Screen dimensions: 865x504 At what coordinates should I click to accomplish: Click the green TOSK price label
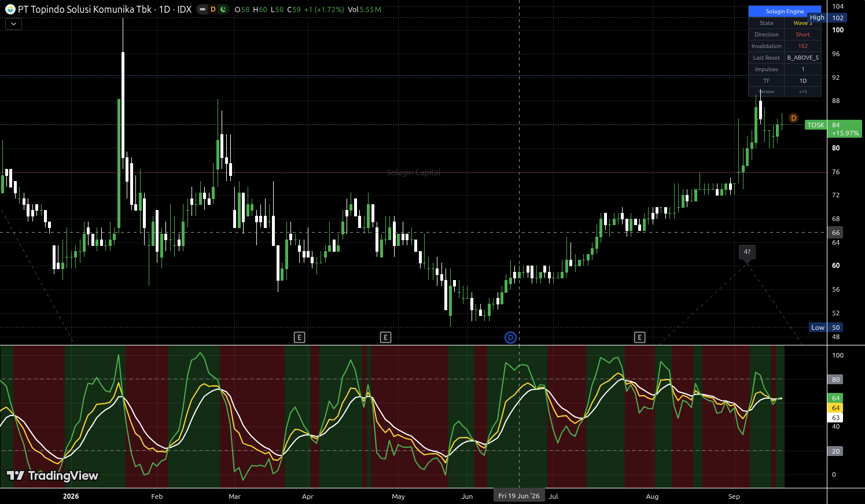[815, 125]
